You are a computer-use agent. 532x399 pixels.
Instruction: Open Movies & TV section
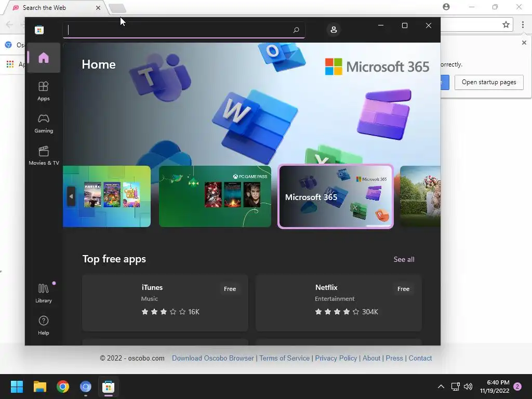[x=44, y=155]
